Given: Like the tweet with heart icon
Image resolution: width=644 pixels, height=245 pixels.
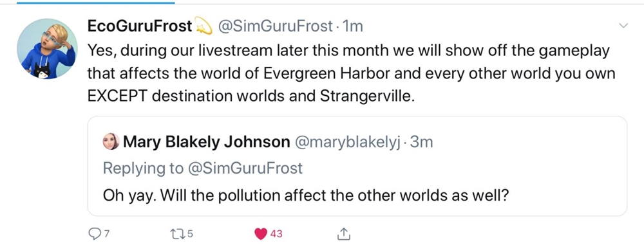Looking at the screenshot, I should click(261, 234).
